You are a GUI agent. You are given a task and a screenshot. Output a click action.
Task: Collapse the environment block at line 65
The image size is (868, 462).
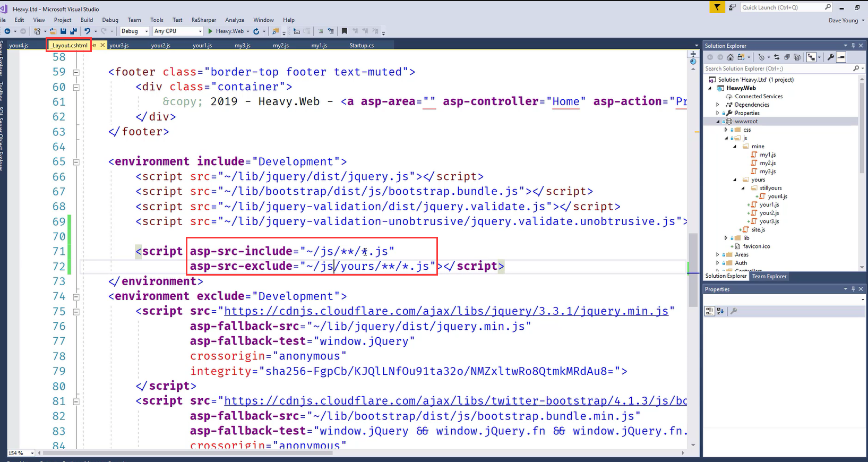point(76,162)
